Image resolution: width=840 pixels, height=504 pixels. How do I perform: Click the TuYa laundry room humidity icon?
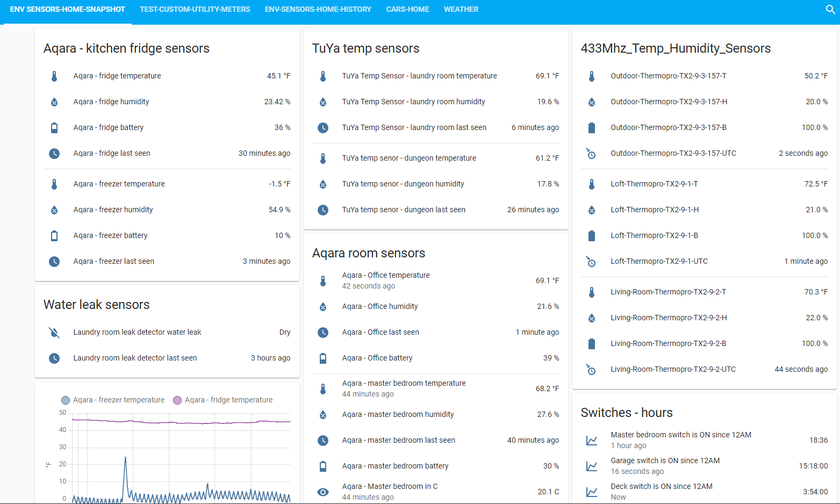323,102
